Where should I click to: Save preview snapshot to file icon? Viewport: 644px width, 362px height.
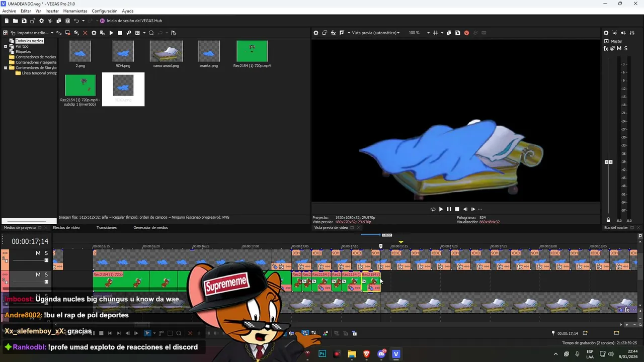tap(457, 33)
